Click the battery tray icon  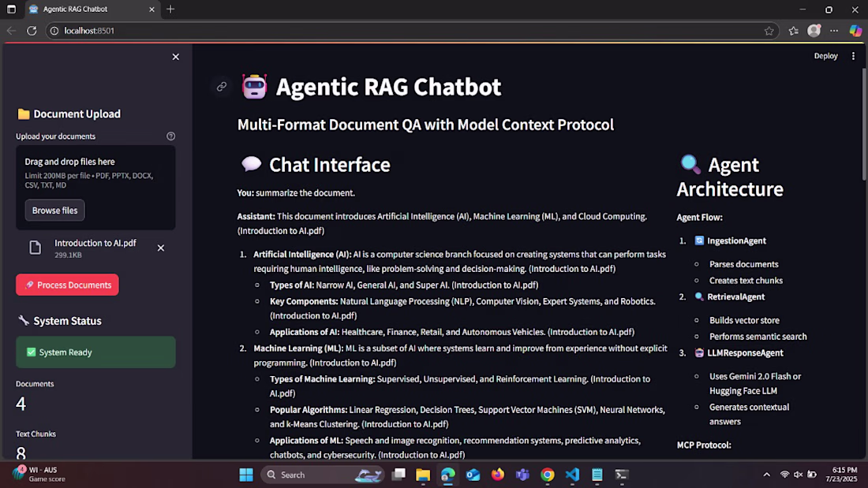click(812, 475)
